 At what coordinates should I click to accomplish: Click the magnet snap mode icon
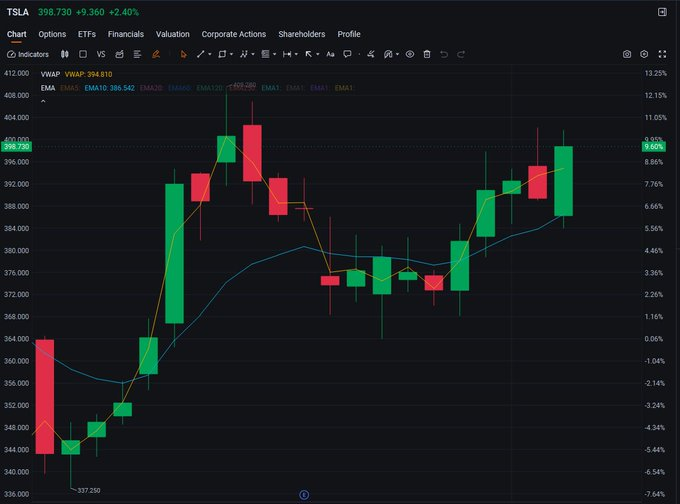(388, 54)
